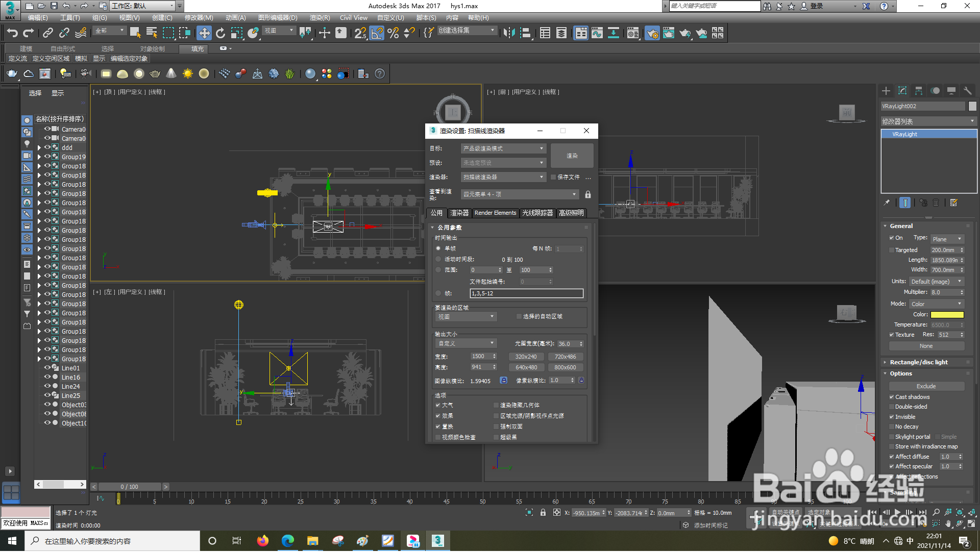
Task: Activate the Select and Link tool
Action: (x=48, y=34)
